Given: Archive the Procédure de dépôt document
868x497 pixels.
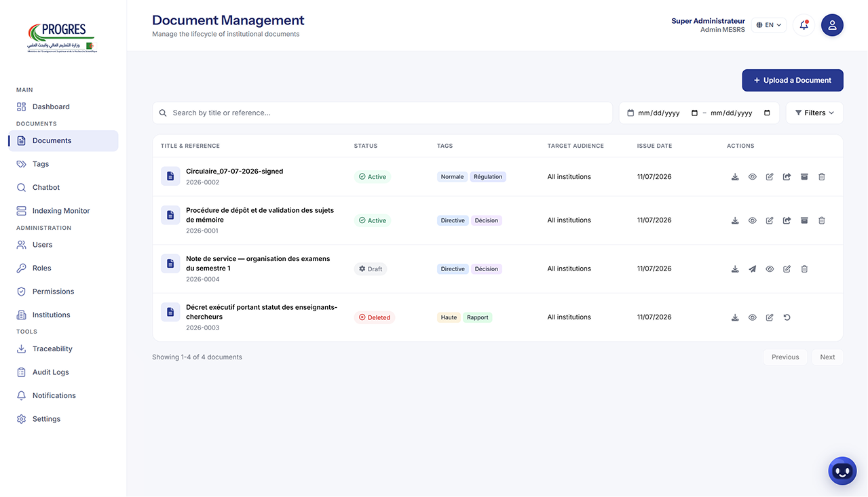Looking at the screenshot, I should pos(804,220).
